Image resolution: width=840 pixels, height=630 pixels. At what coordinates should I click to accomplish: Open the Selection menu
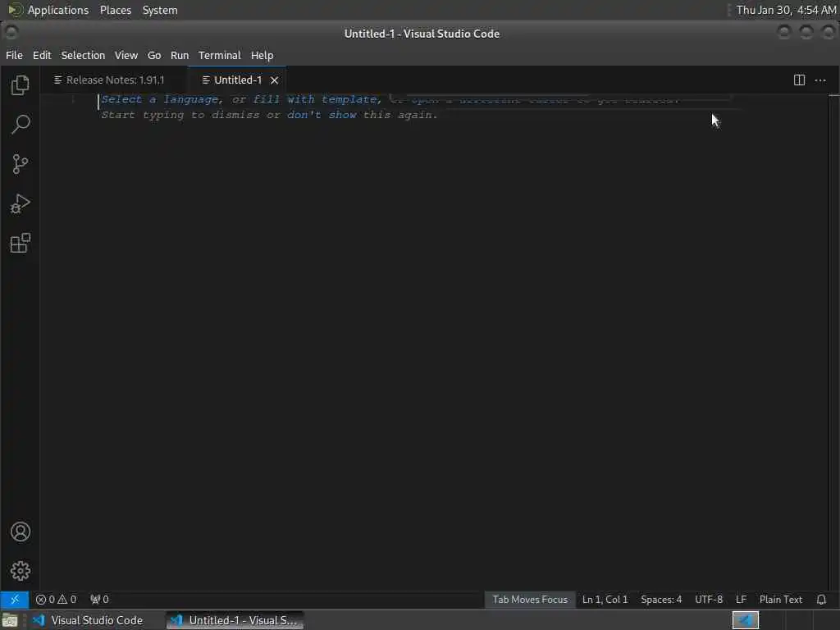tap(83, 55)
